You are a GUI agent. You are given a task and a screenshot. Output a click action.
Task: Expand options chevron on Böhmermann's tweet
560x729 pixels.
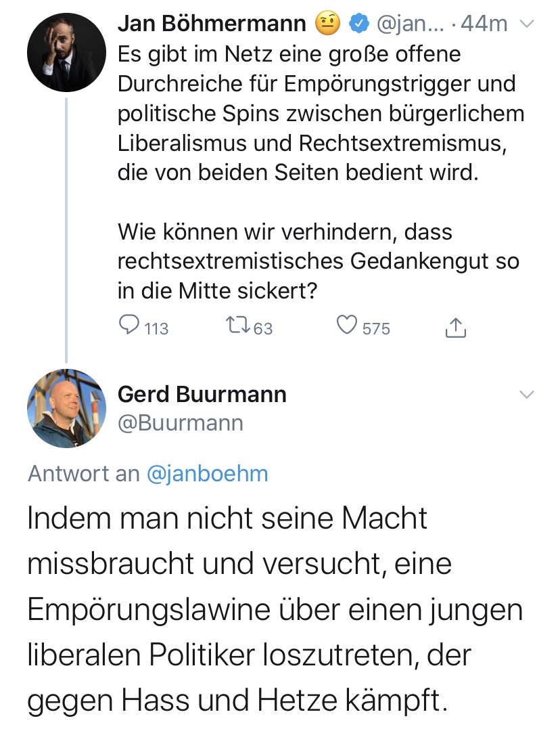pyautogui.click(x=526, y=24)
